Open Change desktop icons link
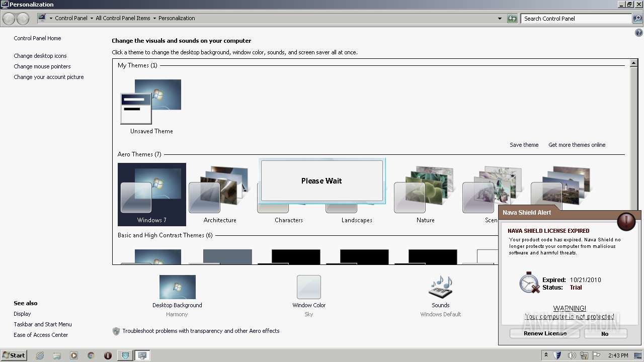Image resolution: width=644 pixels, height=362 pixels. [x=40, y=56]
